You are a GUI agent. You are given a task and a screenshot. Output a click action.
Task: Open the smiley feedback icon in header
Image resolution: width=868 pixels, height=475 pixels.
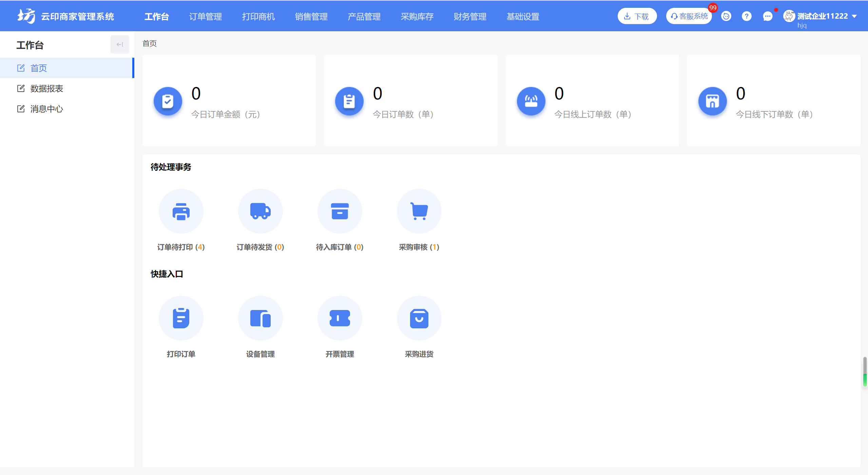point(726,16)
